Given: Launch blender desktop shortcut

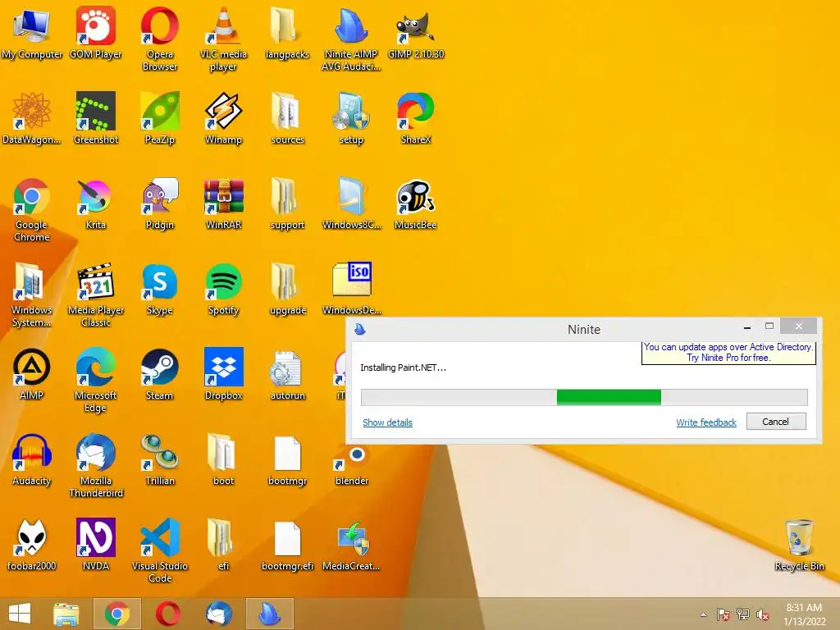Looking at the screenshot, I should [351, 465].
